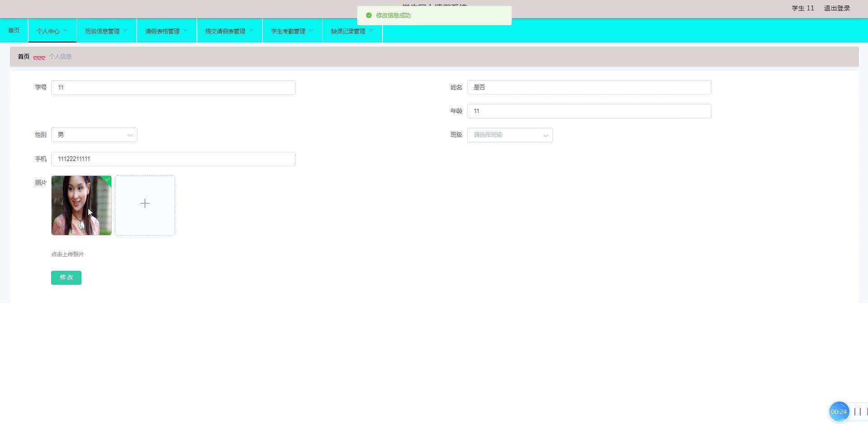This screenshot has height=424, width=868.
Task: Open the 缺课记录管理 menu
Action: [352, 31]
